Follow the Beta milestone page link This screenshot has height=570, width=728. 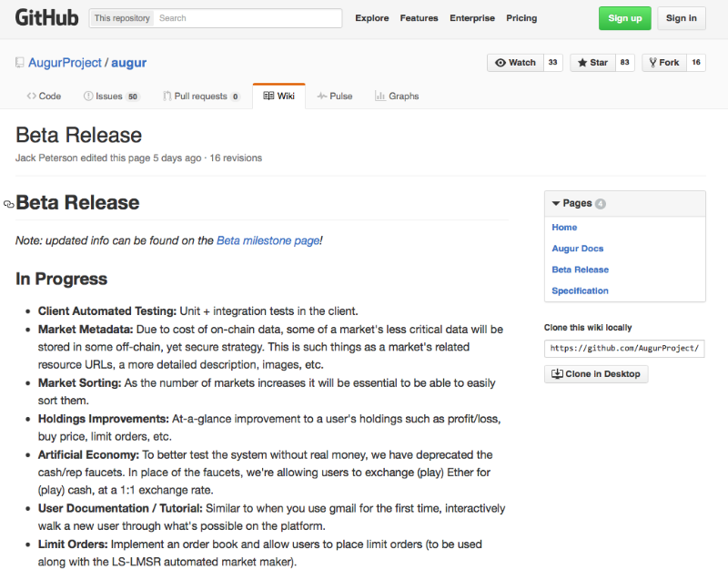(x=268, y=240)
